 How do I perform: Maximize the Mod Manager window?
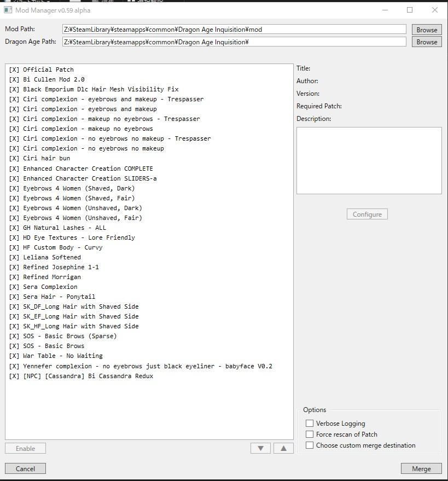[410, 10]
